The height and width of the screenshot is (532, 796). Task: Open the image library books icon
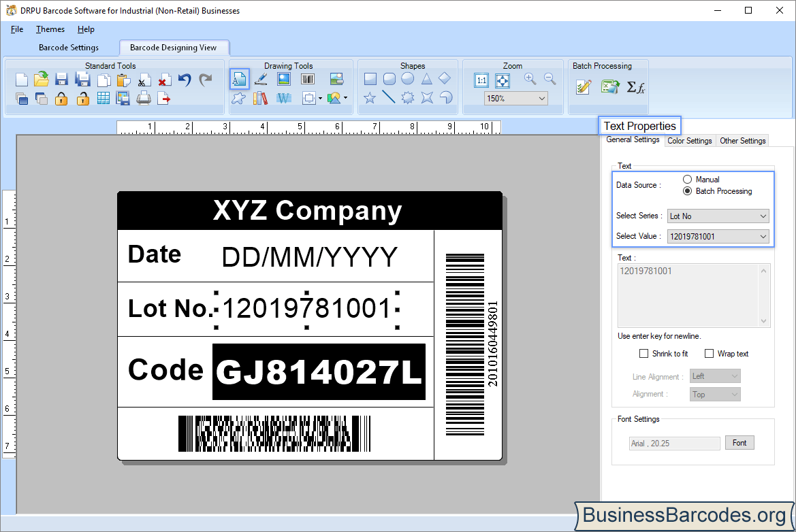coord(260,98)
